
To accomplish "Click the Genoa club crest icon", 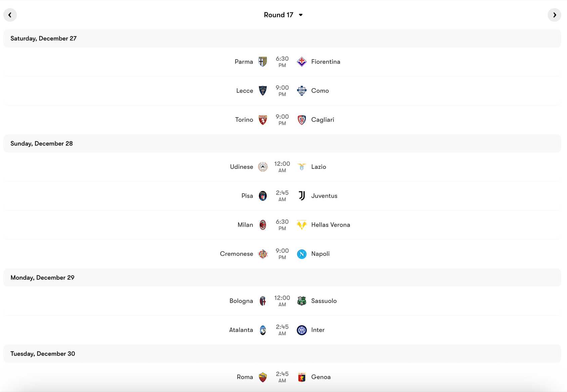I will coord(302,377).
